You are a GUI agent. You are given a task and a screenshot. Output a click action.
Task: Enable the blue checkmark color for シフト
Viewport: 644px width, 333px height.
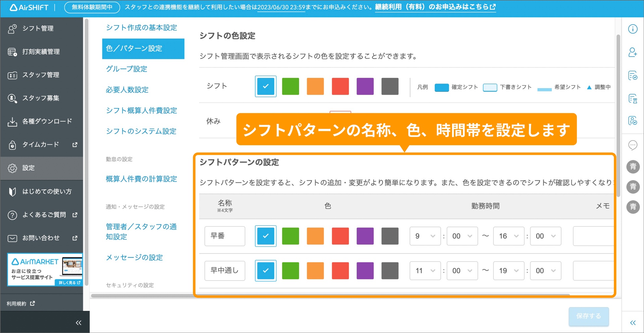[x=265, y=86]
